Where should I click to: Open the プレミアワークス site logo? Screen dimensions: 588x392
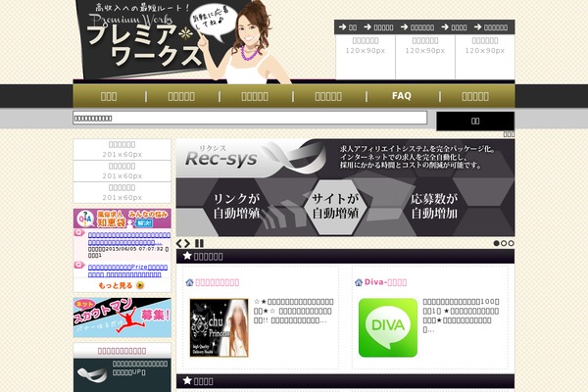click(x=144, y=39)
